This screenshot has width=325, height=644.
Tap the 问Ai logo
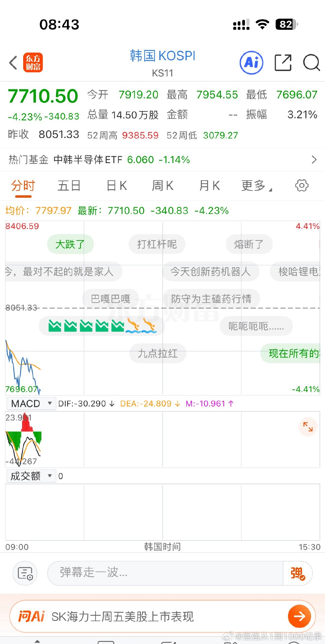(31, 616)
